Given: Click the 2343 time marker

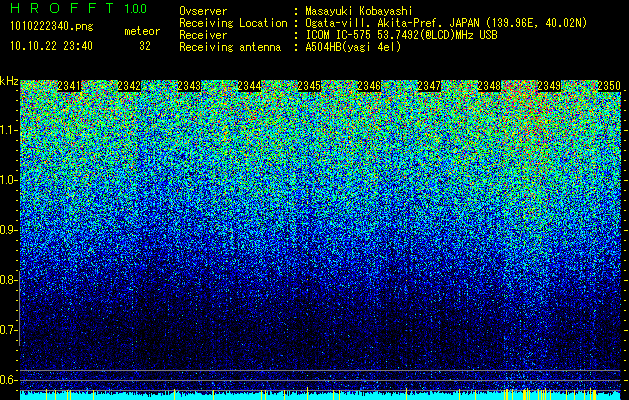Looking at the screenshot, I should pyautogui.click(x=189, y=86).
